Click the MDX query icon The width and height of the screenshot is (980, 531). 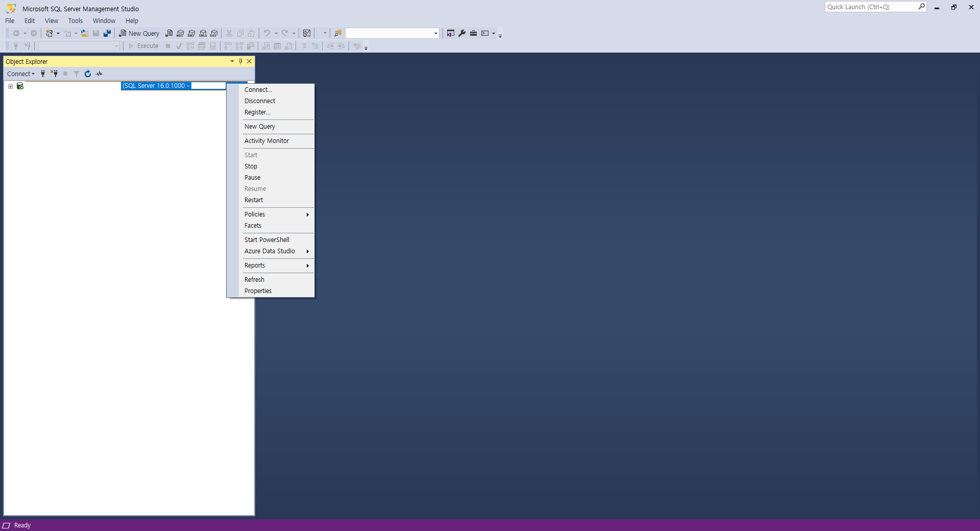pos(180,33)
